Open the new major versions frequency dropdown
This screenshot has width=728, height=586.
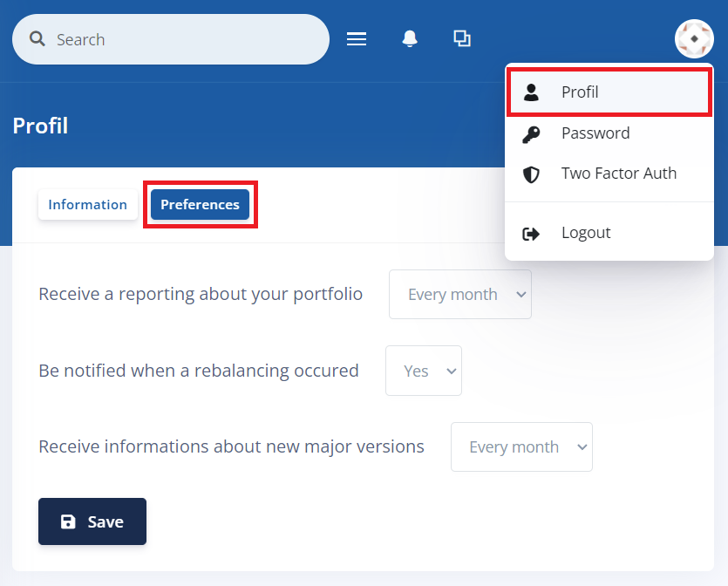[521, 447]
